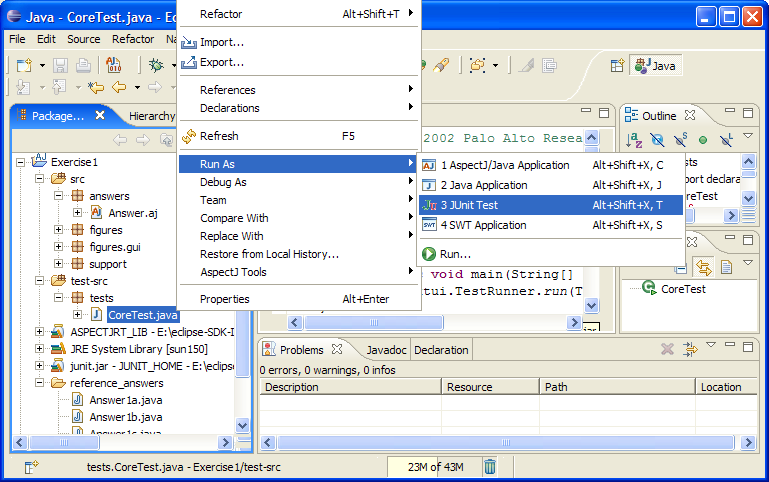The width and height of the screenshot is (769, 482).
Task: Run as Java Application
Action: [551, 185]
